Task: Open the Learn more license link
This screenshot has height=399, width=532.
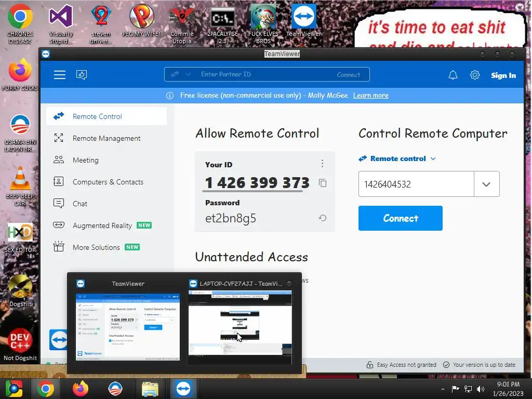Action: coord(370,96)
